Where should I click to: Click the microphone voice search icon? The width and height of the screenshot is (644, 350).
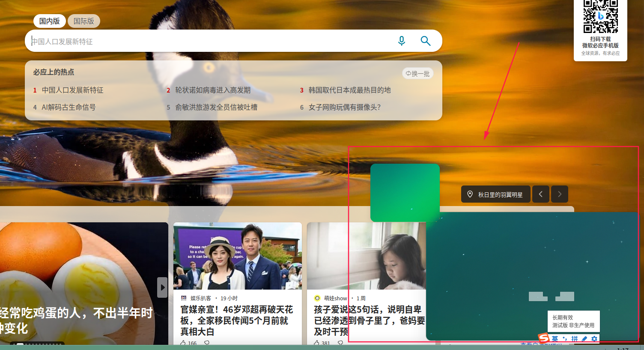pos(402,41)
